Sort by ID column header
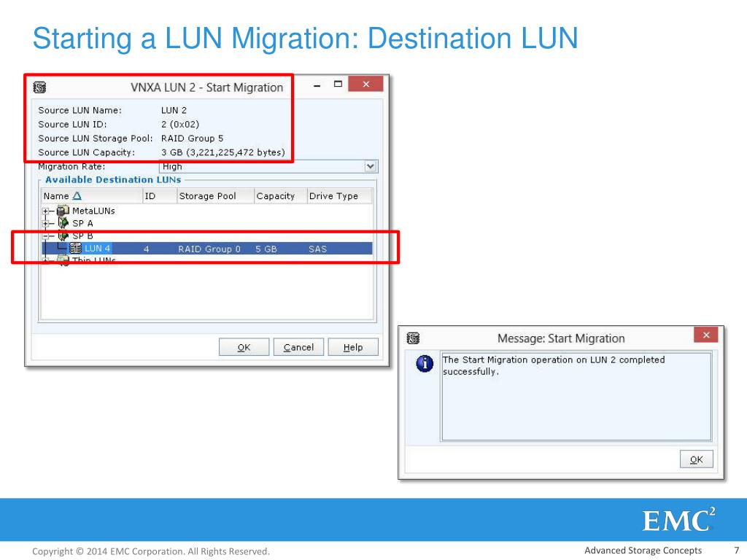 tap(160, 195)
